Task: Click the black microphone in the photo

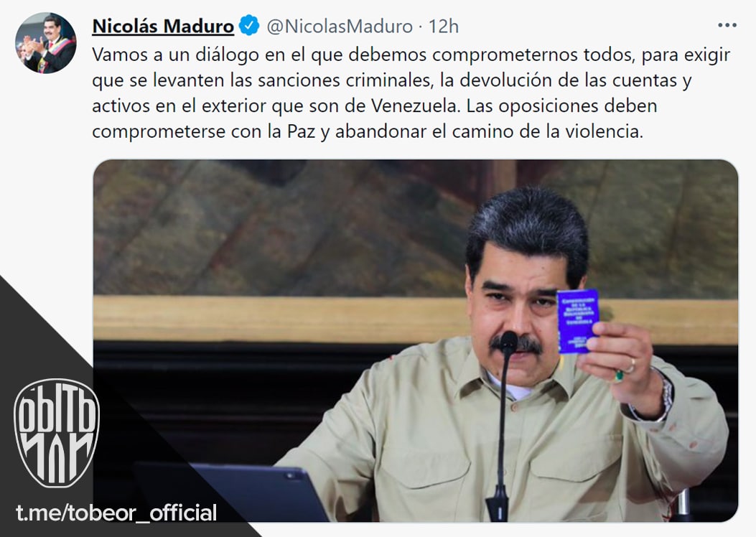Action: click(x=503, y=424)
